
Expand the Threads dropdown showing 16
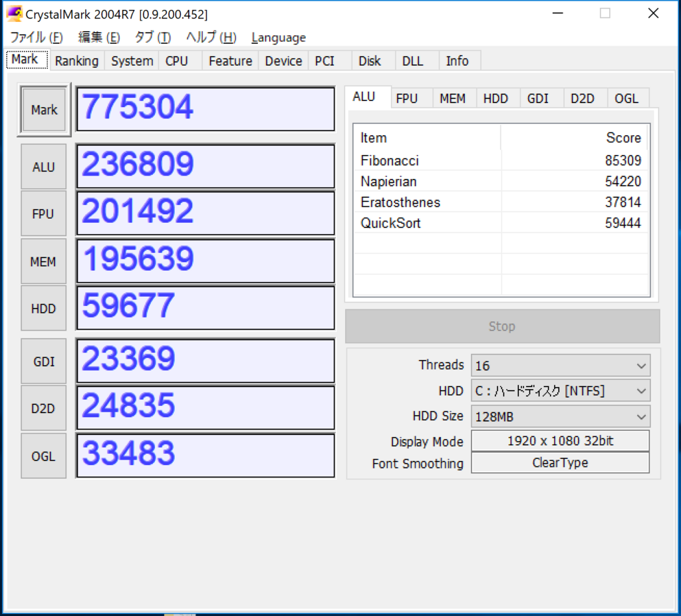pos(560,366)
